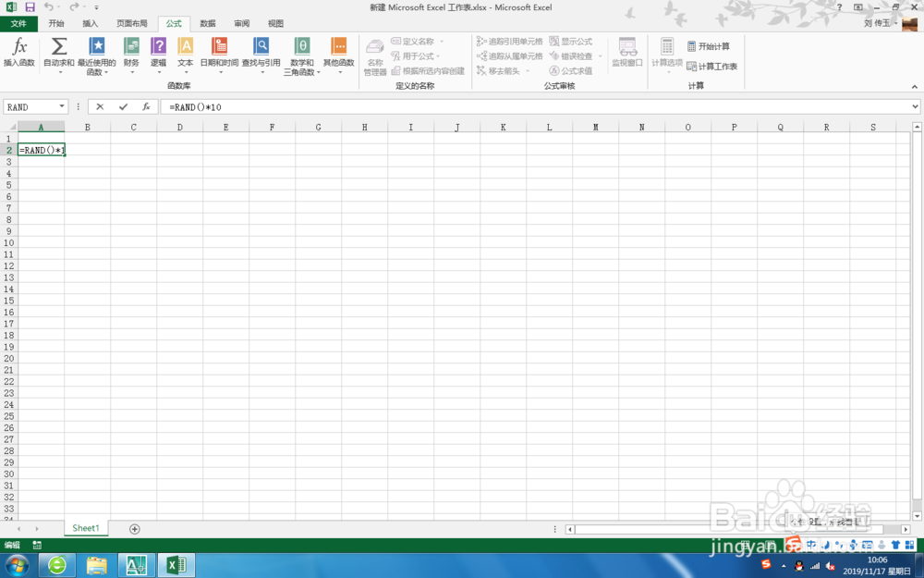
Task: Select the Sheet1 tab
Action: click(85, 527)
